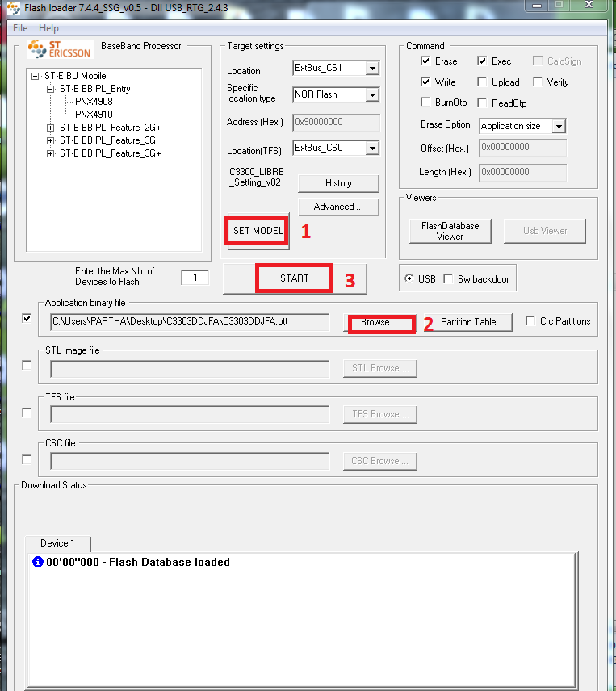Select PNX4910 in the processor tree
This screenshot has height=691, width=616.
tap(94, 115)
